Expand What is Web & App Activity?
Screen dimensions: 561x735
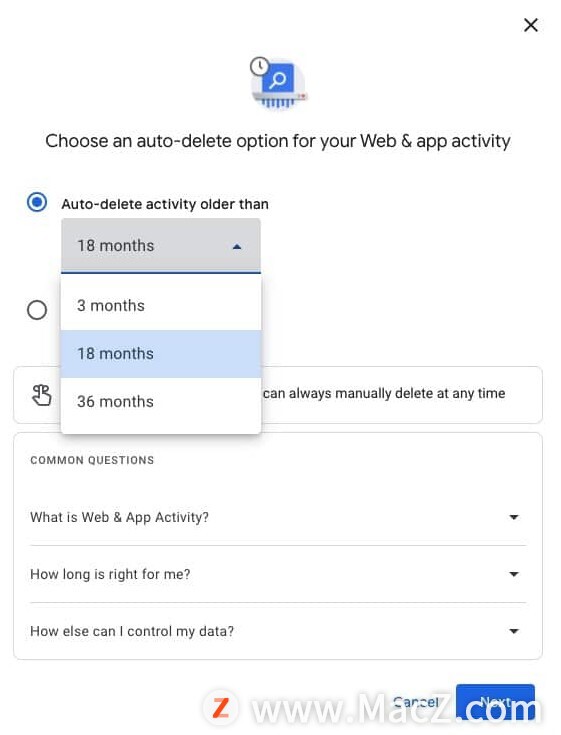[x=278, y=517]
